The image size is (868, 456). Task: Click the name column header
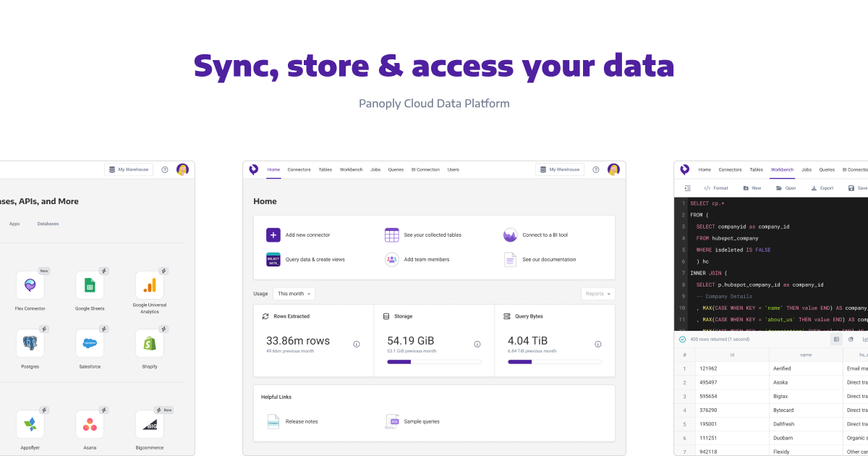(x=806, y=355)
